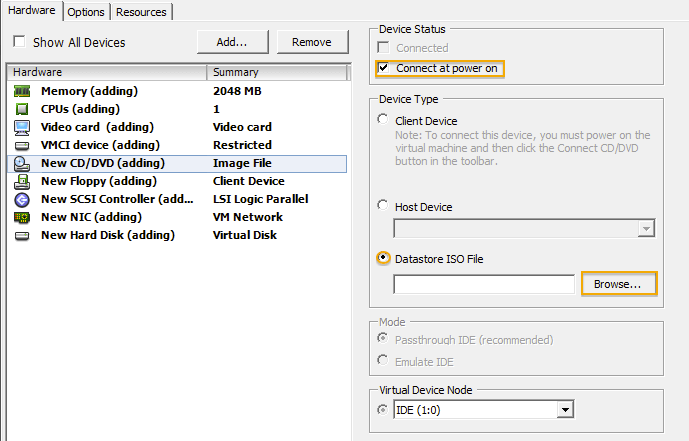Select the Video card monitor icon

(22, 127)
